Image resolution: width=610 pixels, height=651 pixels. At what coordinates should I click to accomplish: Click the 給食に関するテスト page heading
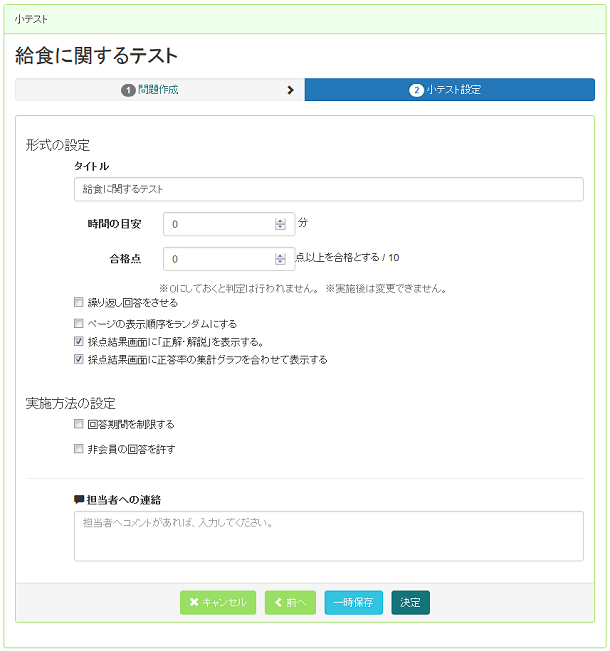point(96,55)
